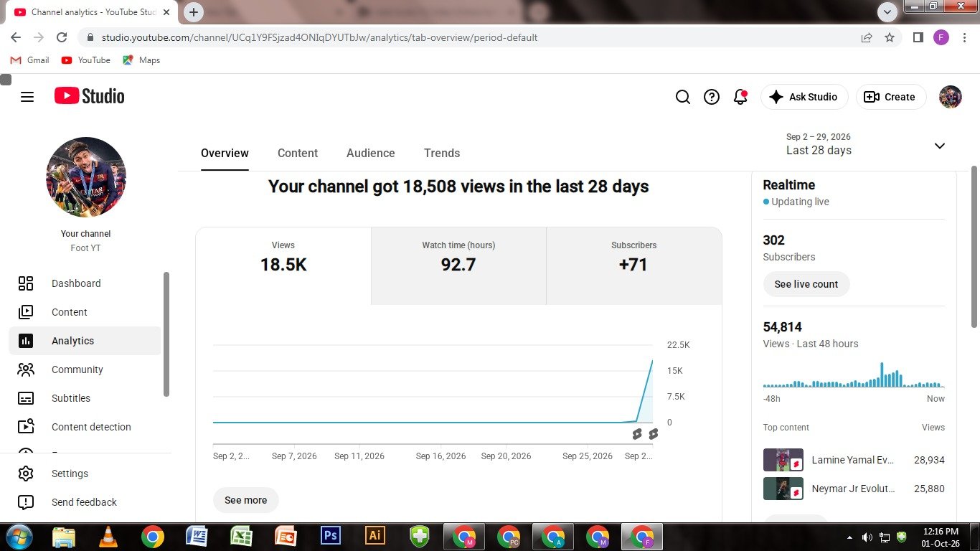The width and height of the screenshot is (980, 551).
Task: Bookmark this page with the star icon
Action: coord(890,37)
